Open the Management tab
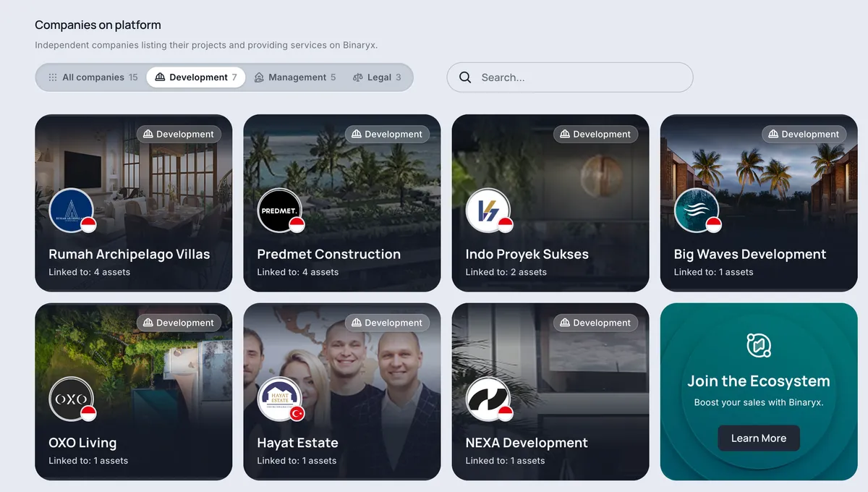Screen dimensions: 868x492 (x=295, y=77)
